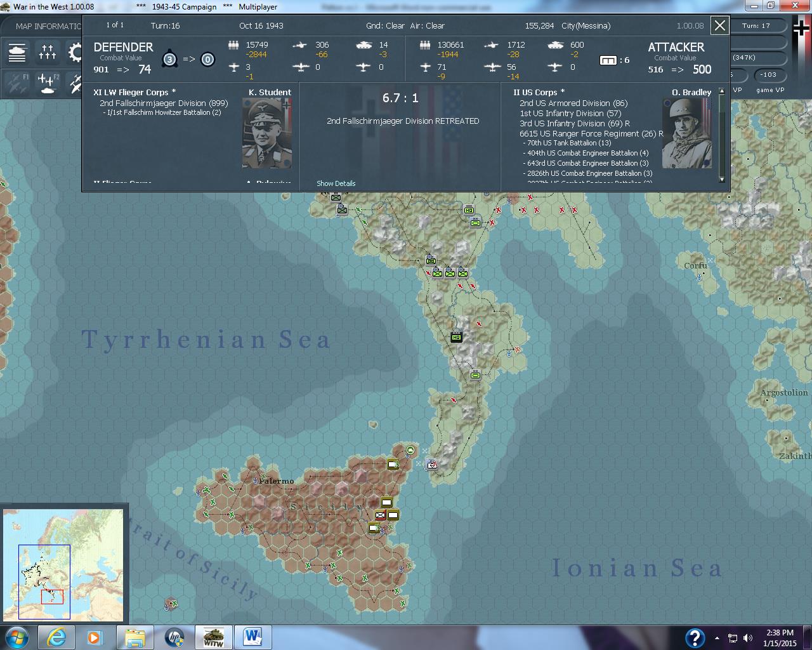Click the minimap overview
The image size is (812, 650).
point(63,565)
